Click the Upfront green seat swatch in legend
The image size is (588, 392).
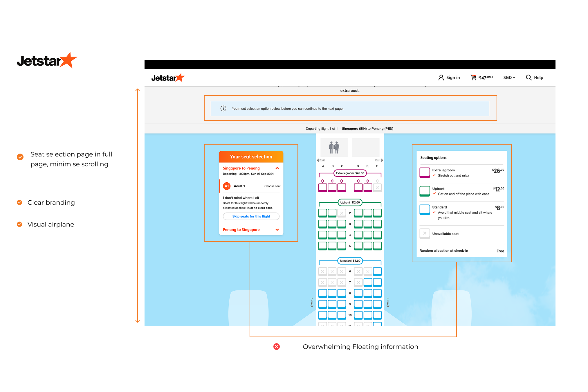pyautogui.click(x=425, y=191)
